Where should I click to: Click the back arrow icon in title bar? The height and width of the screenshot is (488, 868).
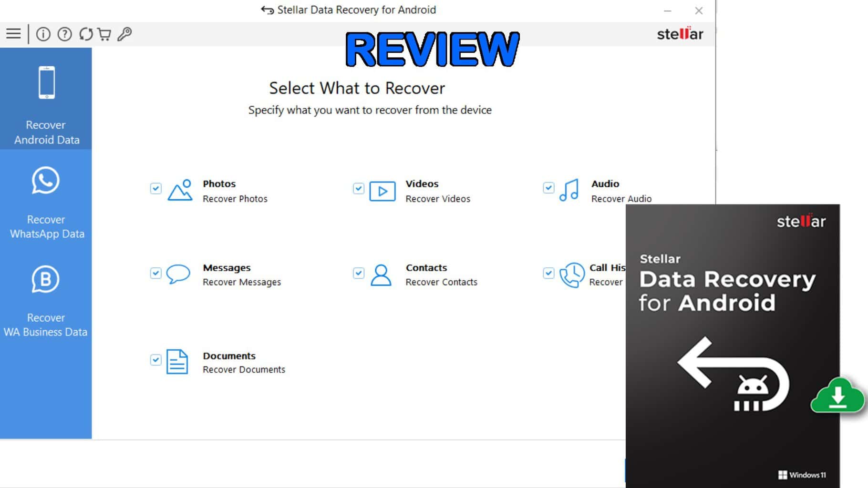268,10
